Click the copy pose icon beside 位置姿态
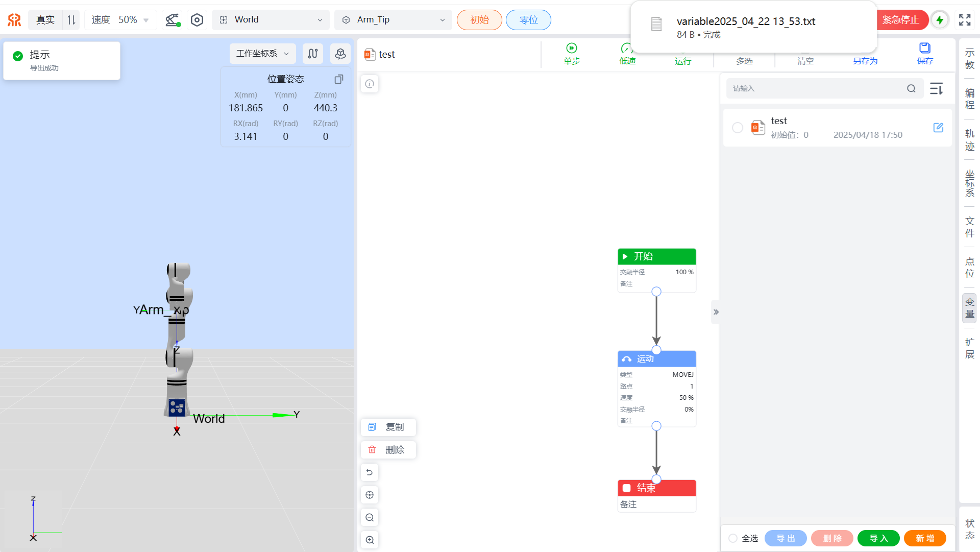This screenshot has width=980, height=552. tap(338, 79)
